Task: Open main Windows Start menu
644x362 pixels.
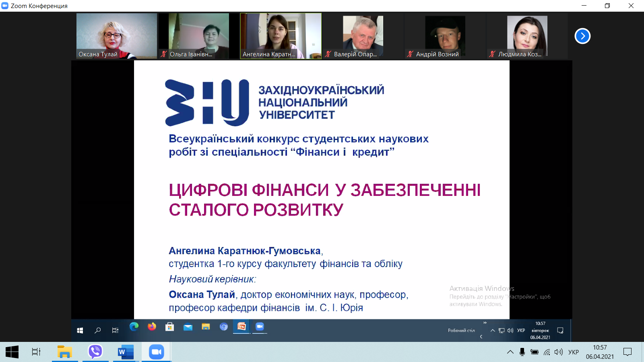Action: click(12, 352)
